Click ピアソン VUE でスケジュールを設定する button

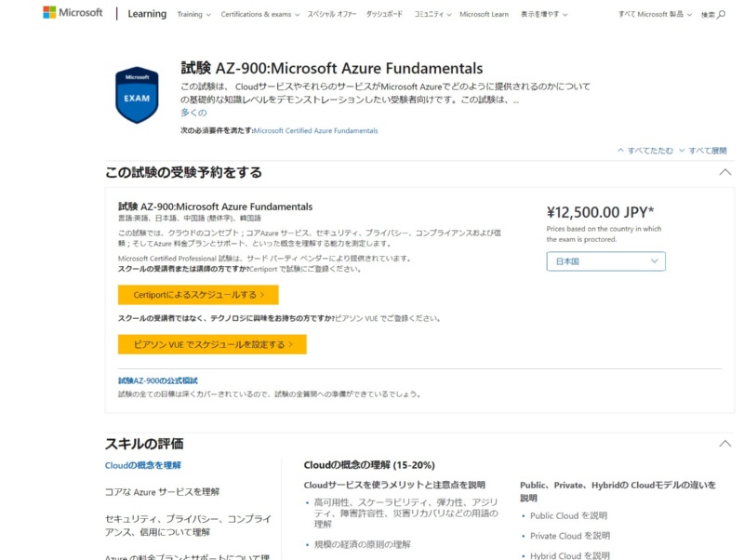coord(212,344)
